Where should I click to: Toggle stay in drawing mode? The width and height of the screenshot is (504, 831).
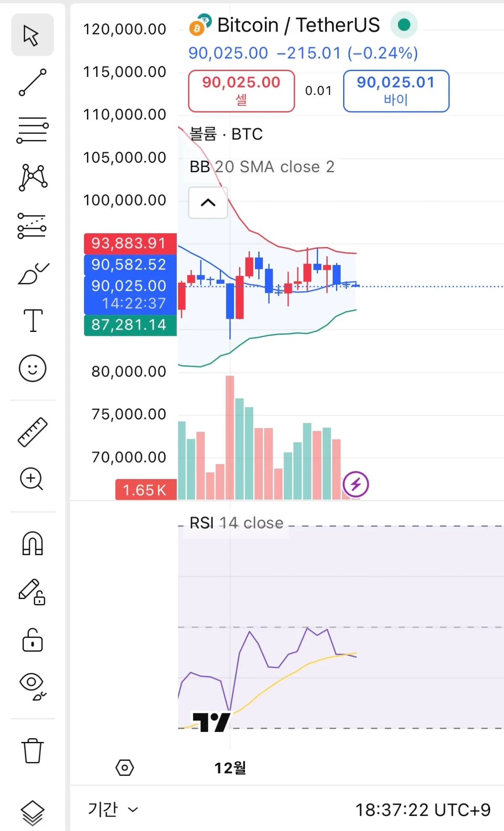(x=32, y=592)
